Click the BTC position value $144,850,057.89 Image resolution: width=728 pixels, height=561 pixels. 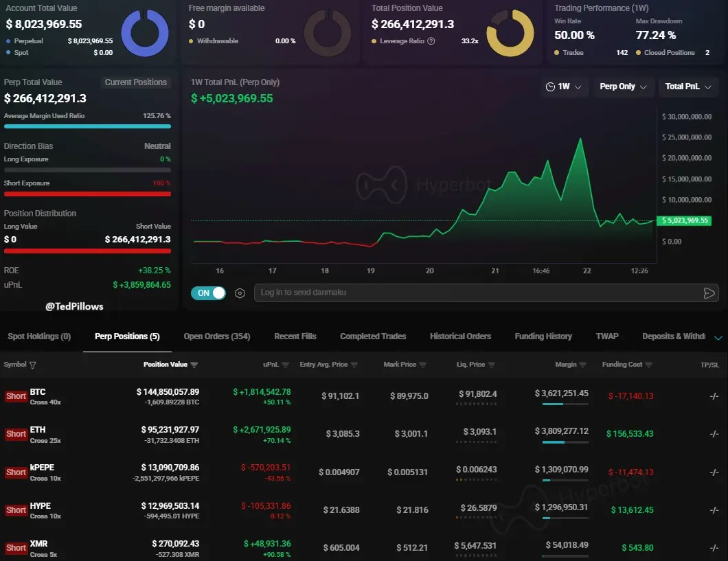click(168, 392)
